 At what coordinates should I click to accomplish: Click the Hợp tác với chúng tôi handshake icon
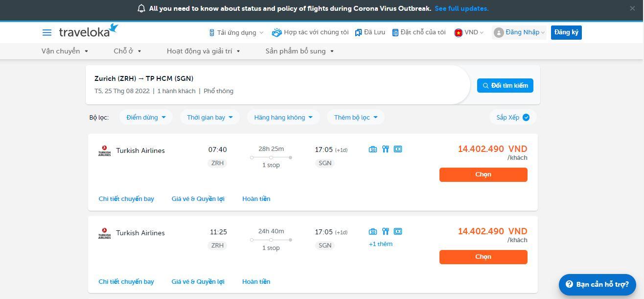(x=277, y=32)
